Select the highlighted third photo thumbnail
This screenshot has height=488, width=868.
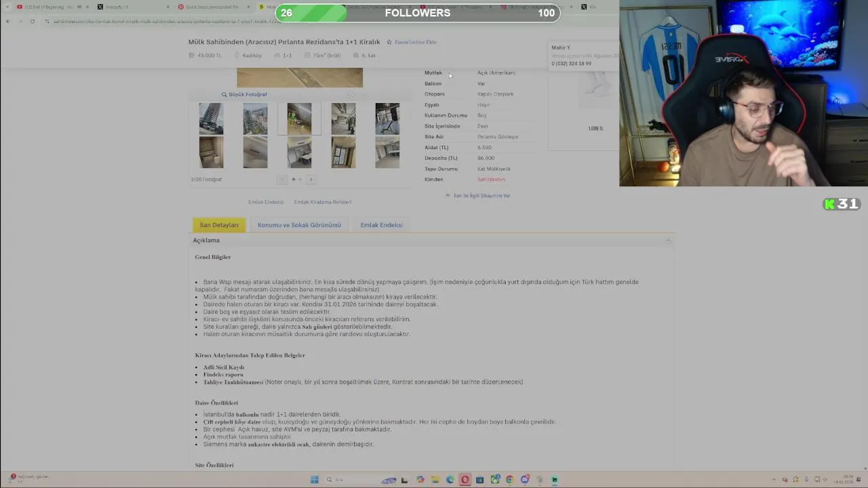coord(299,119)
